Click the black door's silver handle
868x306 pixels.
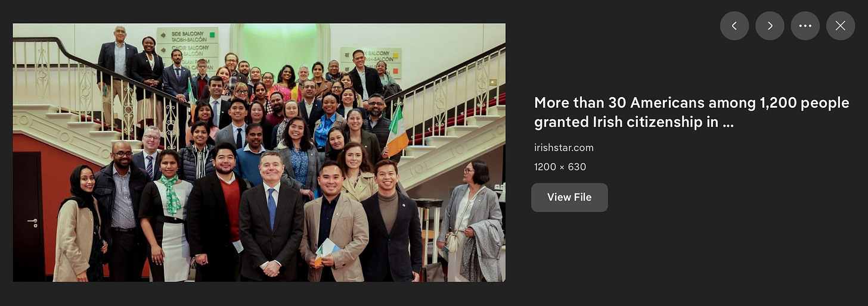coord(33,221)
